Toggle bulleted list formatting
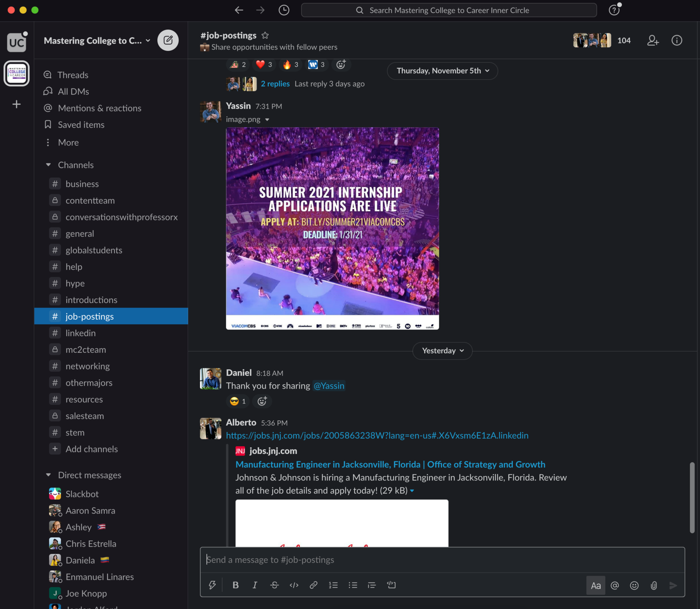The image size is (700, 609). 353,585
